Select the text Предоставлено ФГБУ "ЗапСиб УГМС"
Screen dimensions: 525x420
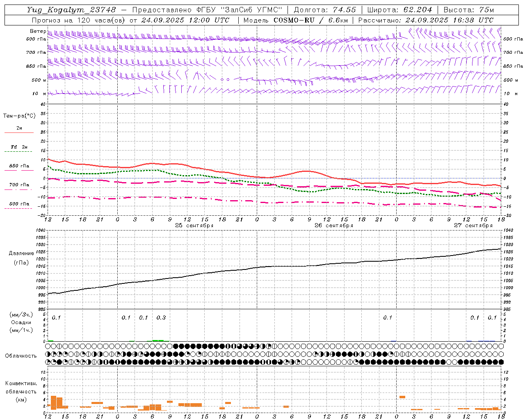pos(207,10)
